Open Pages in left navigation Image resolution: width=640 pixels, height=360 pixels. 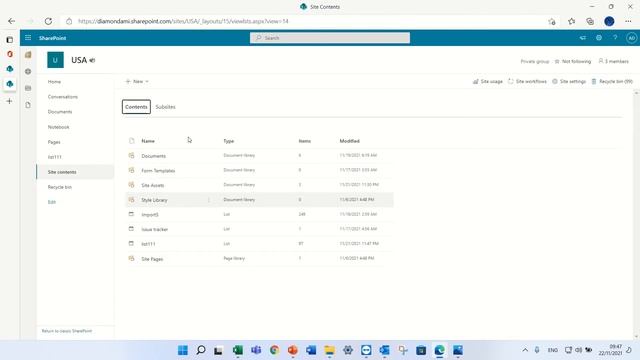(54, 142)
